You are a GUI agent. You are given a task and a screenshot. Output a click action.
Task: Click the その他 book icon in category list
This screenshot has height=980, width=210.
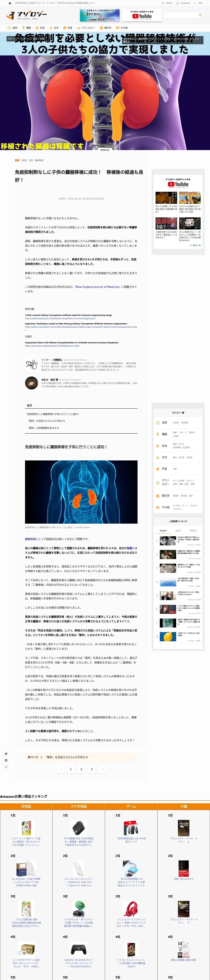coord(158,507)
